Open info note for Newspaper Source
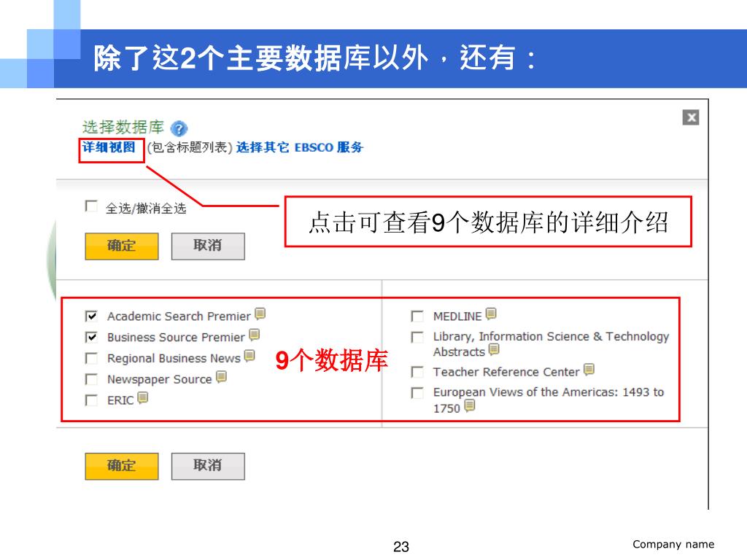This screenshot has width=747, height=560. pyautogui.click(x=221, y=377)
